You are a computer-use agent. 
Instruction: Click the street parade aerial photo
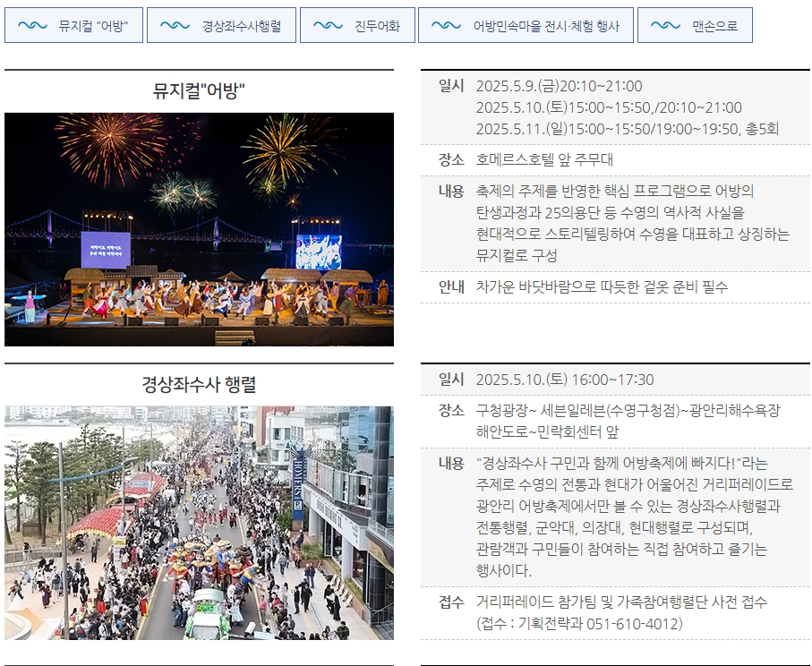click(x=201, y=517)
